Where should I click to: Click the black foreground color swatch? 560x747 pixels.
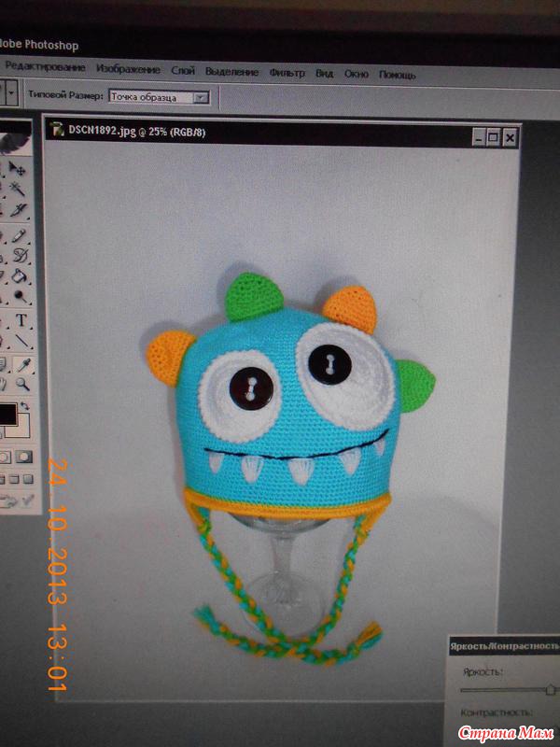[x=7, y=414]
